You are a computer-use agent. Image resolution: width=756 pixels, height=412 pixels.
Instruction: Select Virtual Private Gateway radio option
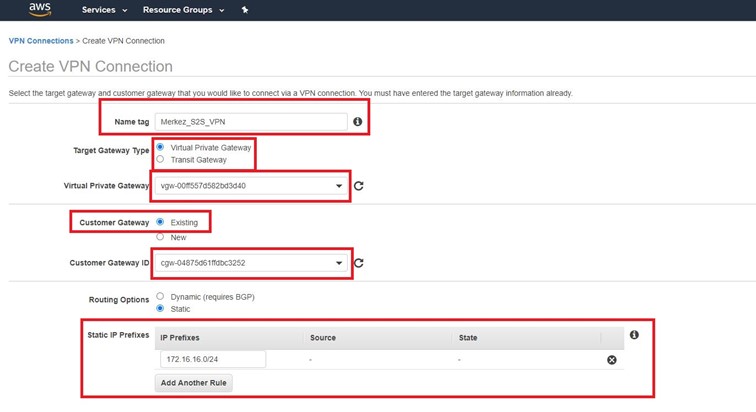pyautogui.click(x=160, y=147)
